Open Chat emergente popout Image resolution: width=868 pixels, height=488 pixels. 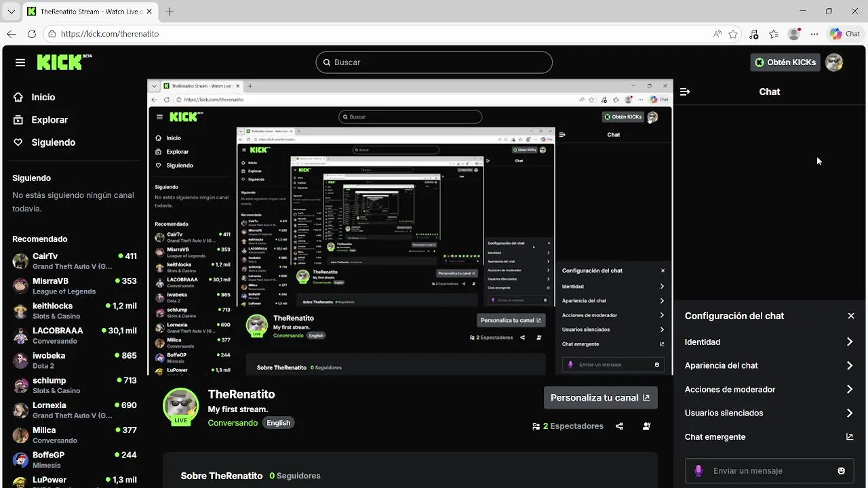(769, 437)
